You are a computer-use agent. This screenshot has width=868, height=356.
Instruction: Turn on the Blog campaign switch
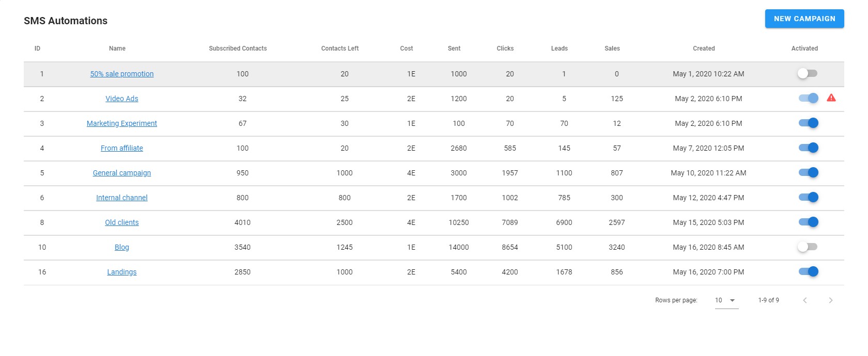807,247
